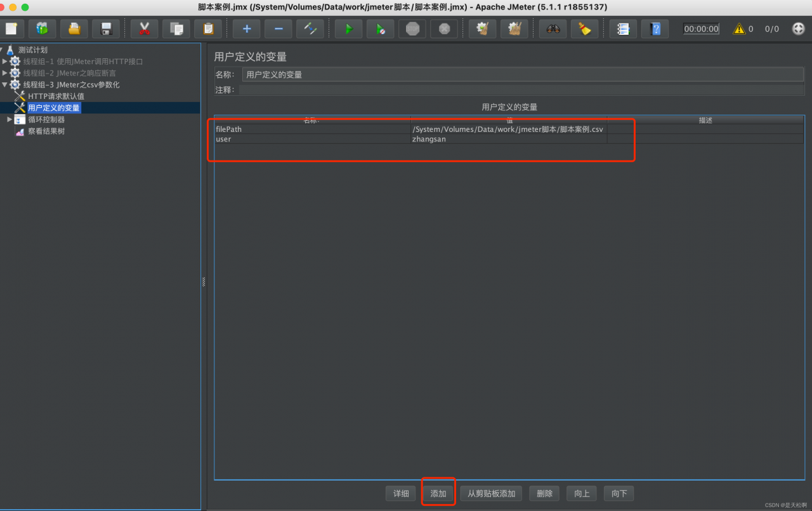
Task: Click the remote hosts status icon
Action: pos(799,29)
